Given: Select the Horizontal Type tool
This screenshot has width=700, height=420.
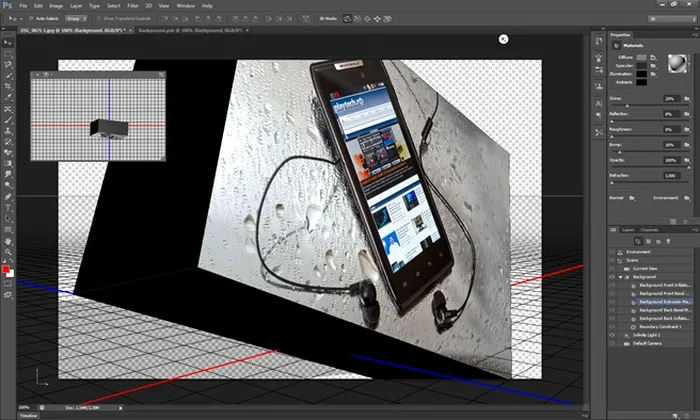Looking at the screenshot, I should (8, 208).
